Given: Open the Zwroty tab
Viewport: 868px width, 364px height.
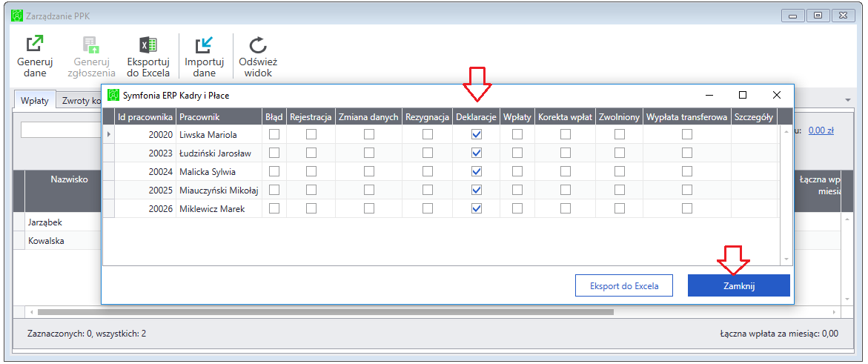Looking at the screenshot, I should click(x=79, y=101).
